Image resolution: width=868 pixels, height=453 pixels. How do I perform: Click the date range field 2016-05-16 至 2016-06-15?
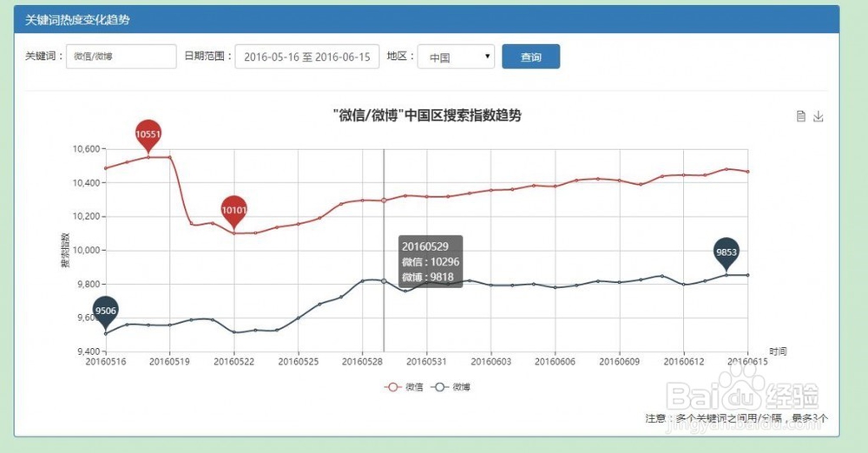click(x=307, y=56)
